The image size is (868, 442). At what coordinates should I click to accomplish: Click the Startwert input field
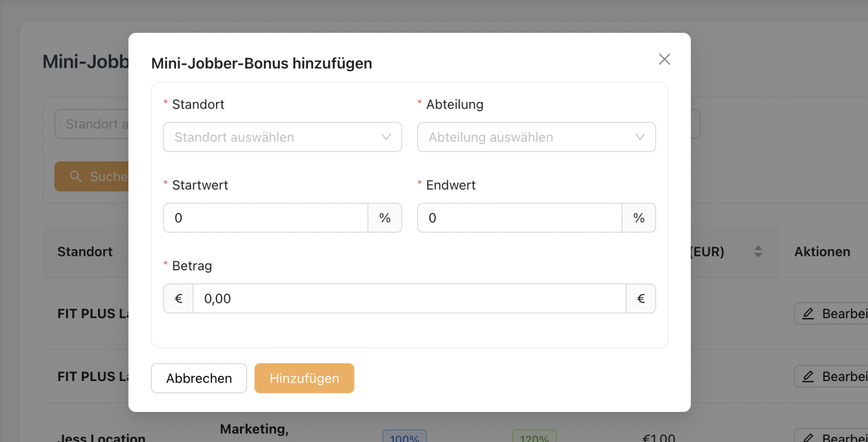coord(266,218)
